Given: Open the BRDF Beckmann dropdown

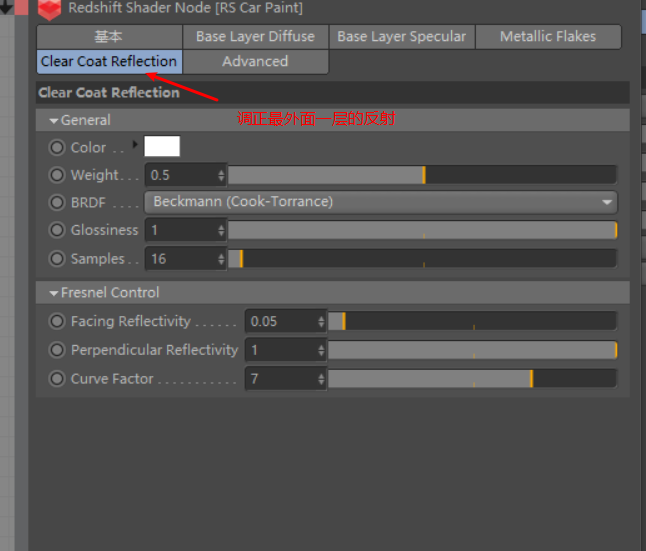Looking at the screenshot, I should [x=381, y=202].
